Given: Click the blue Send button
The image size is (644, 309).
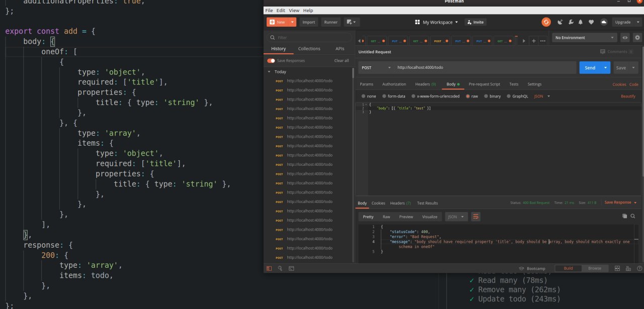Looking at the screenshot, I should pos(590,68).
